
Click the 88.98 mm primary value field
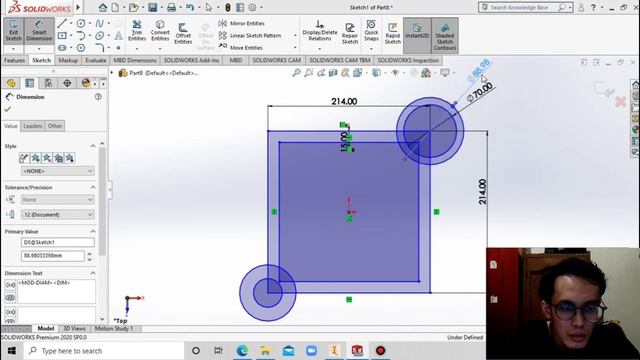pyautogui.click(x=53, y=256)
